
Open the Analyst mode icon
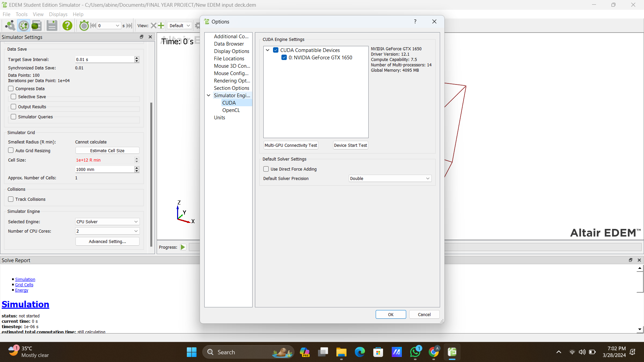37,25
